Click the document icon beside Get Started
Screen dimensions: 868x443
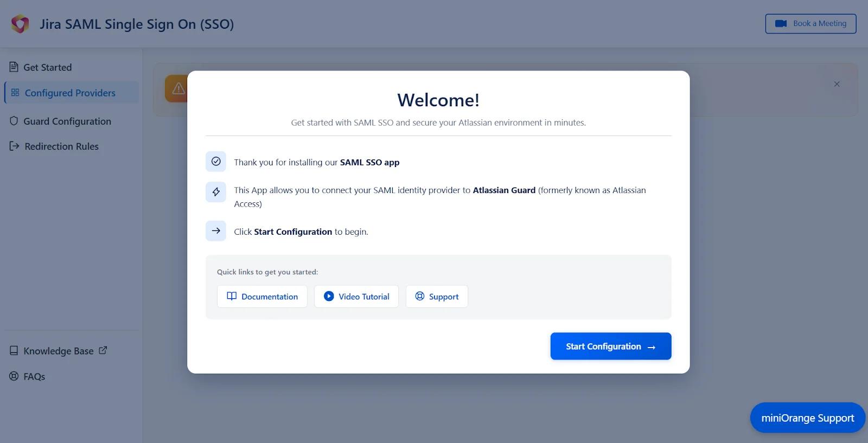point(14,67)
